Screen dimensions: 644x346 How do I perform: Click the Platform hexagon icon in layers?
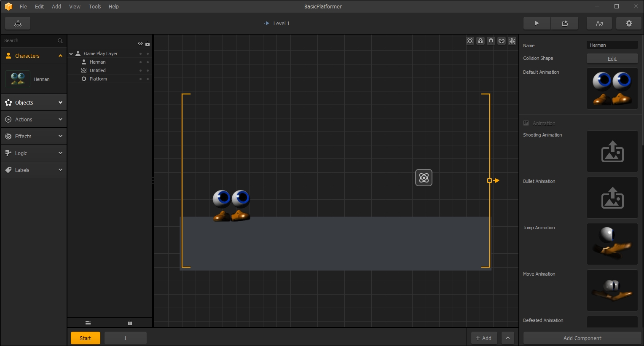[84, 79]
